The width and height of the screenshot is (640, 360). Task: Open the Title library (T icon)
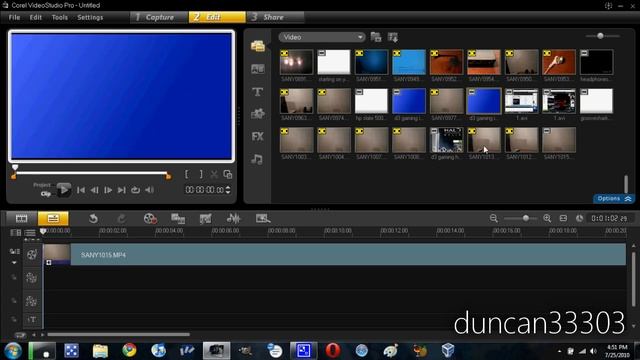pyautogui.click(x=258, y=92)
